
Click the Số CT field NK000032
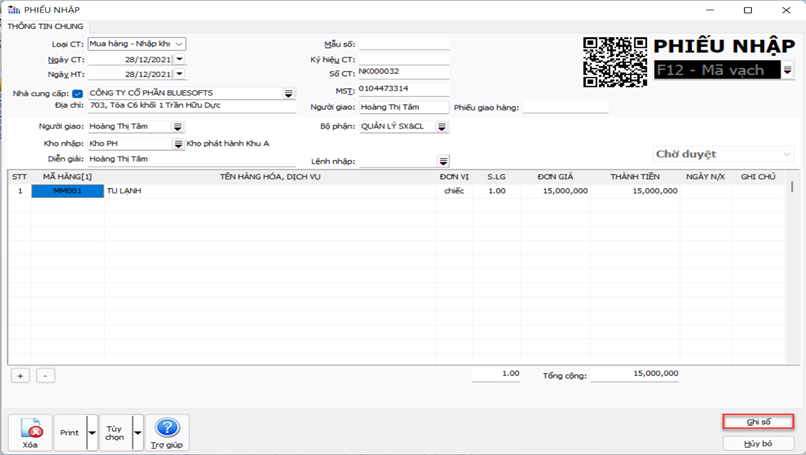click(404, 72)
